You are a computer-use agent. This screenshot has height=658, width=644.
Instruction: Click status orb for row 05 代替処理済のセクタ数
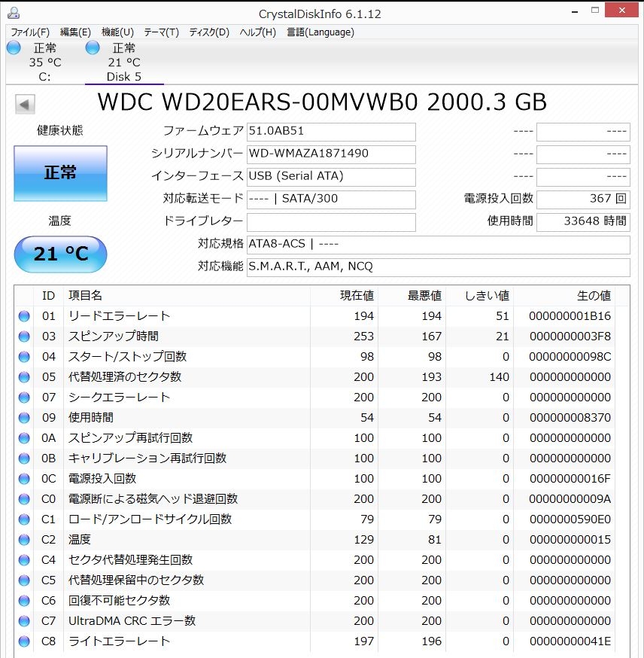pos(24,377)
